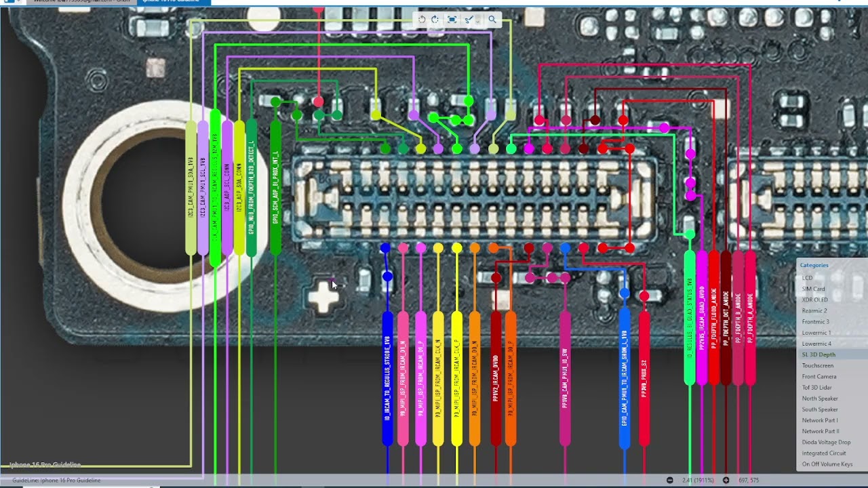This screenshot has height=488, width=868.
Task: Show the On Off Volume Keys category
Action: point(827,464)
